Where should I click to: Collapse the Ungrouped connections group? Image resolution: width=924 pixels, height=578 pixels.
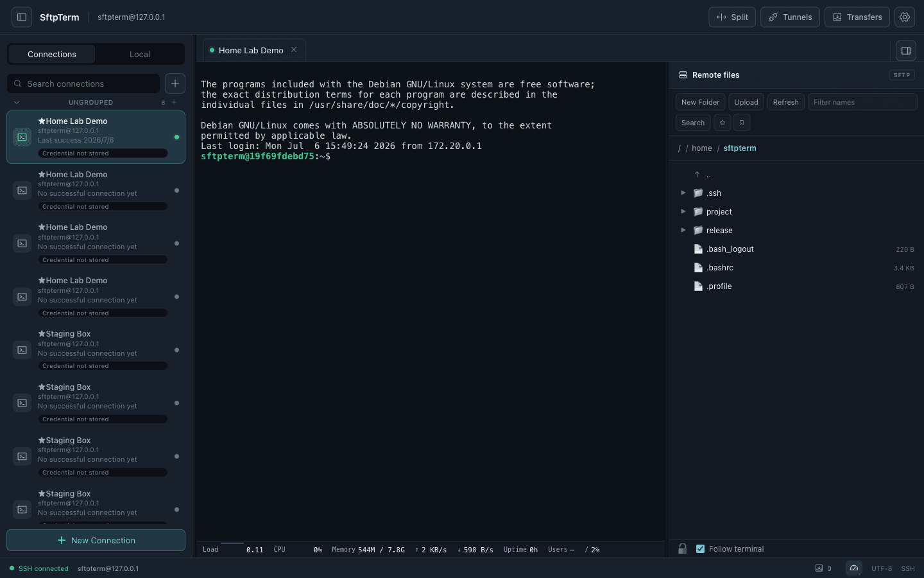point(17,102)
